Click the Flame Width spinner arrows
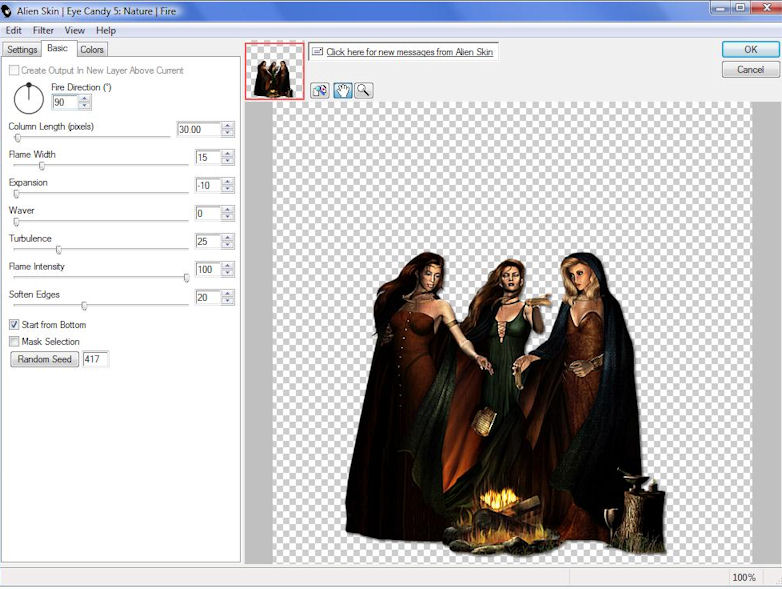The image size is (782, 589). click(227, 158)
